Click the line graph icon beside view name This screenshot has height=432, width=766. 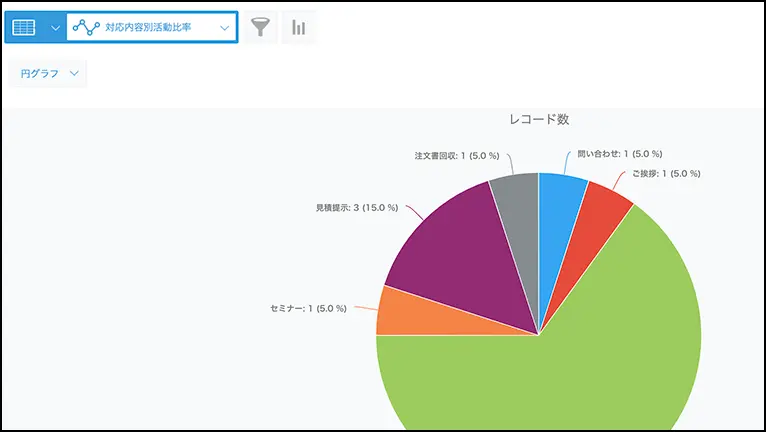[x=87, y=28]
